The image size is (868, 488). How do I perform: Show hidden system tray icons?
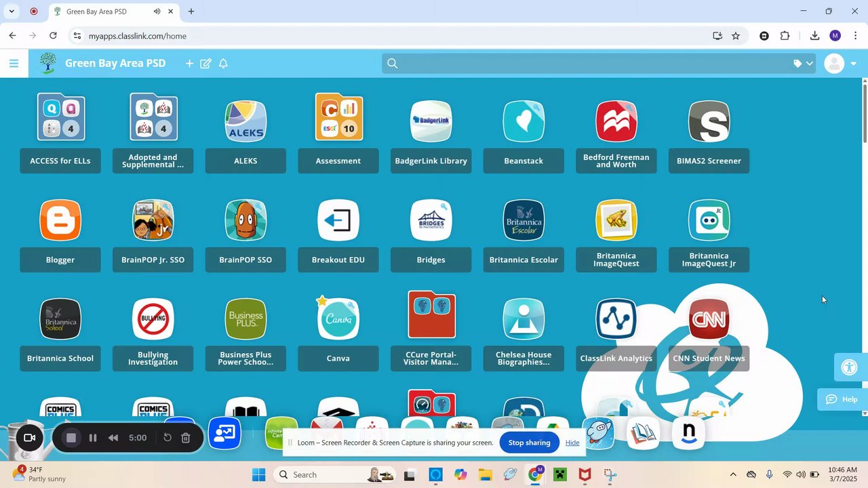pos(732,474)
